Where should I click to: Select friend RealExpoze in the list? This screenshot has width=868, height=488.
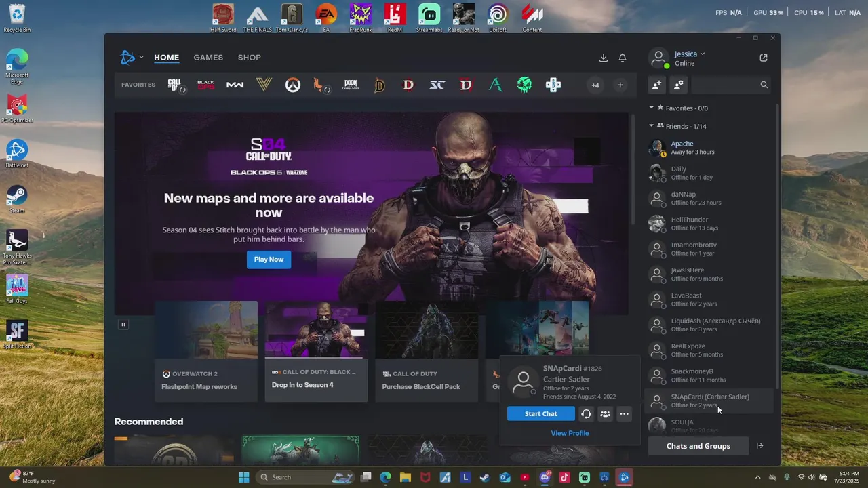[x=710, y=350]
